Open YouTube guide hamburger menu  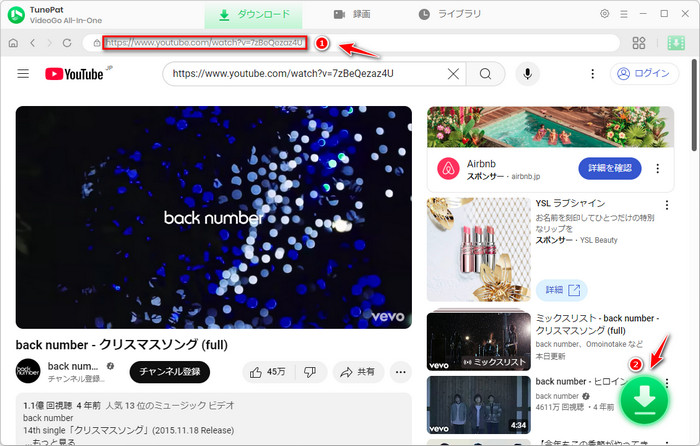[x=23, y=74]
